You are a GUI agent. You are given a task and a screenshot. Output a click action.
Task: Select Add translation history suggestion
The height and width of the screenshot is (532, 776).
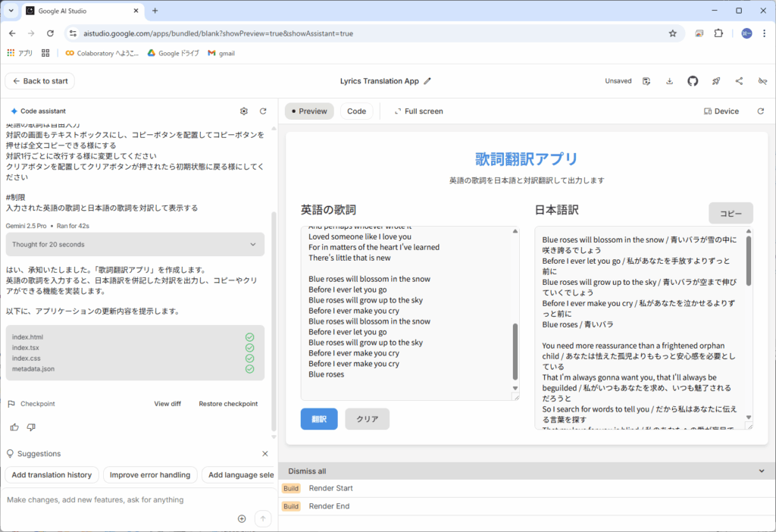(x=52, y=475)
